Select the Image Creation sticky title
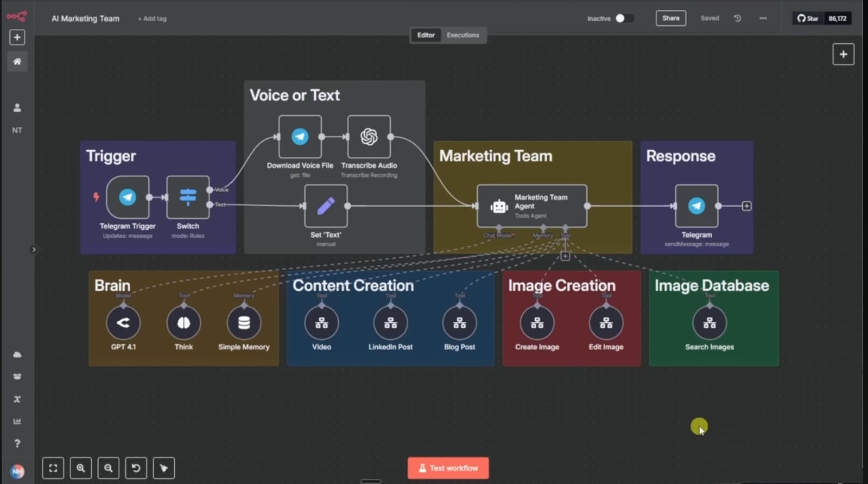 point(561,285)
